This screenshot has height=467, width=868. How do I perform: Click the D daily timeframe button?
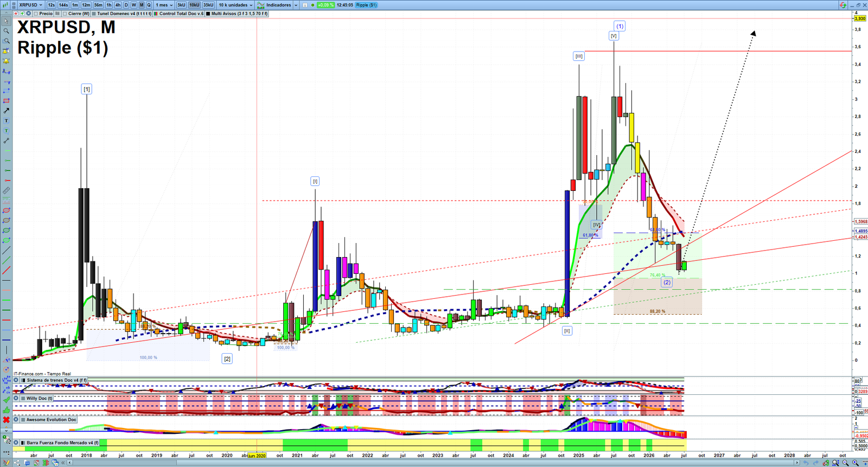pos(126,5)
